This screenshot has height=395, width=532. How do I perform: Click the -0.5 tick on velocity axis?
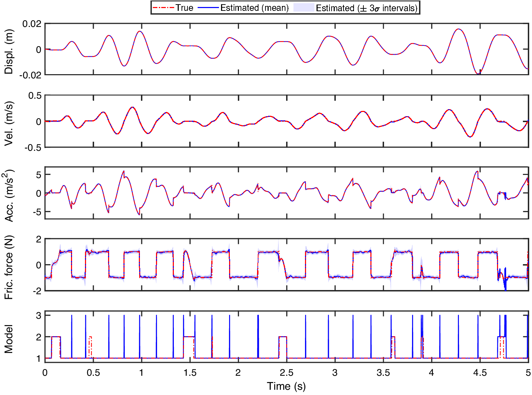point(33,148)
